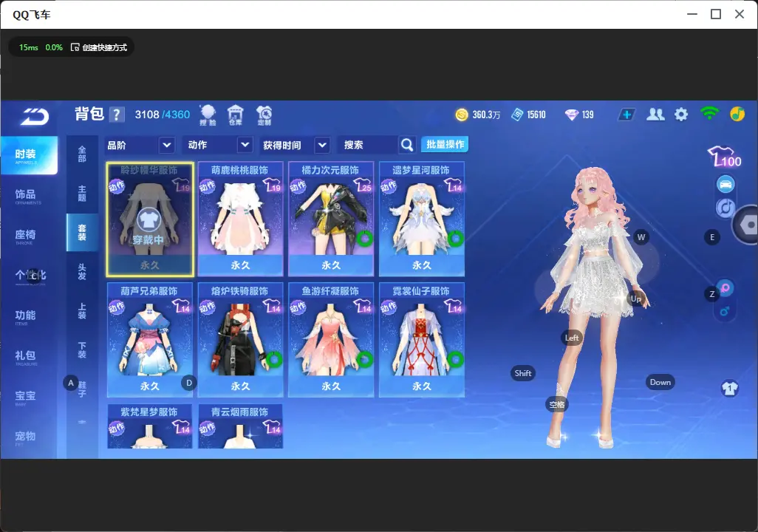Select the 紫梵星梦服饰 outfit card
This screenshot has height=532, width=758.
[150, 426]
